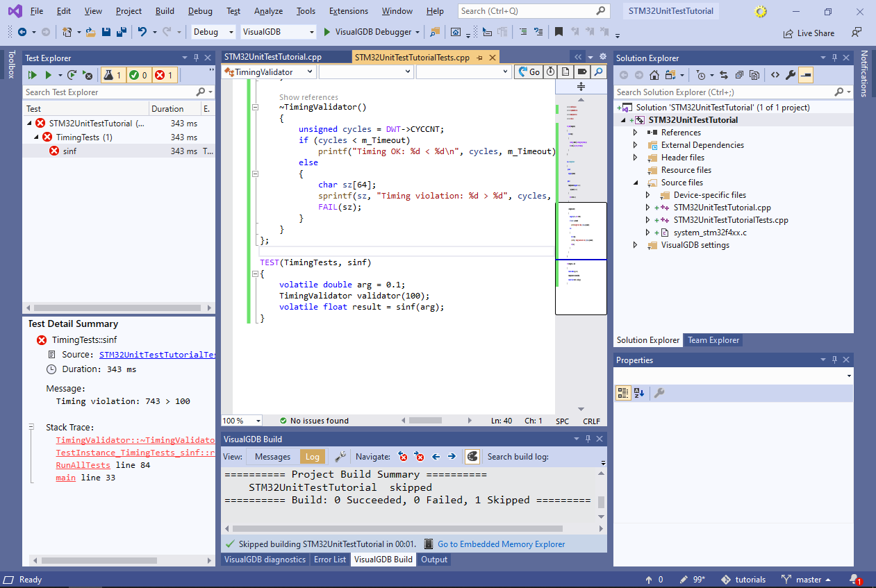Toggle the passed tests filter showing 0
Viewport: 876px width, 588px height.
click(x=138, y=75)
